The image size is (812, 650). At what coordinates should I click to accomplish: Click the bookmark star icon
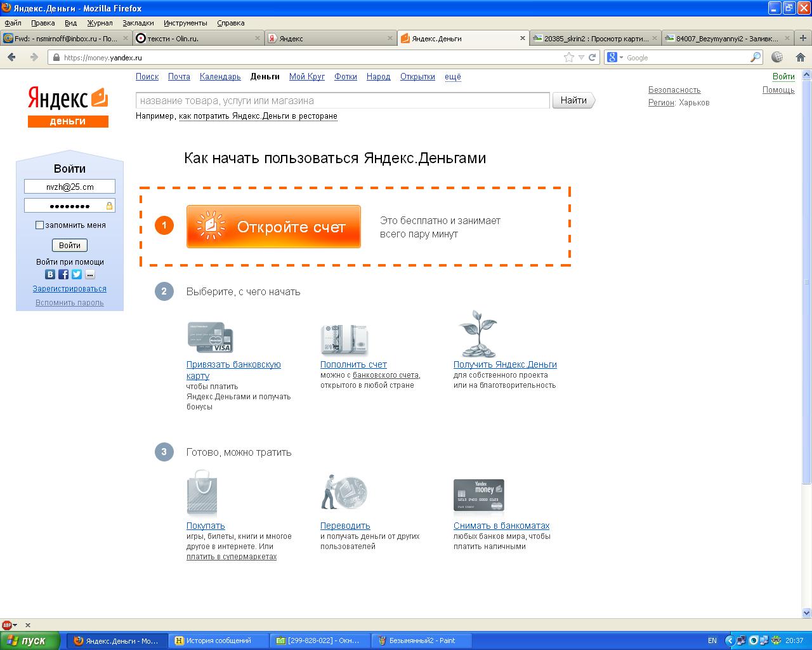[x=569, y=57]
